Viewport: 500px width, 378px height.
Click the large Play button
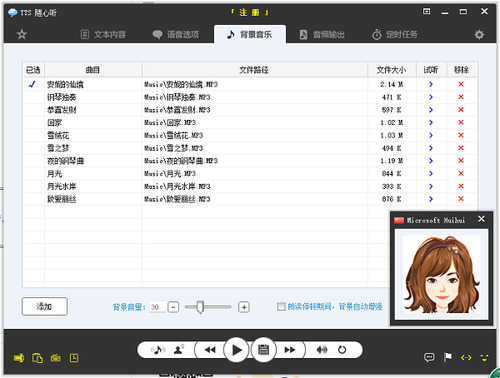(236, 350)
